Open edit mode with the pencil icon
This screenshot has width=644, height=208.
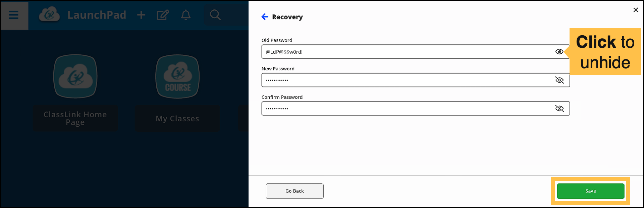point(163,15)
